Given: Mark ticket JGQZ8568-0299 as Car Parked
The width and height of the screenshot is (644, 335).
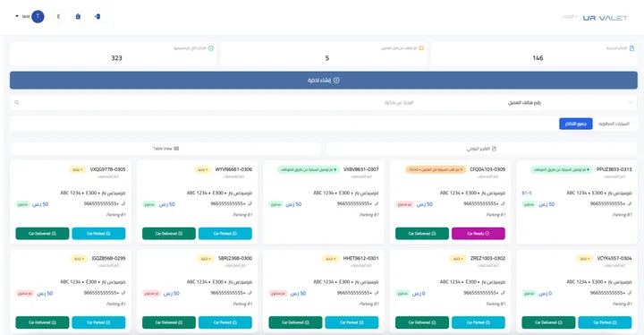Looking at the screenshot, I should [98, 322].
